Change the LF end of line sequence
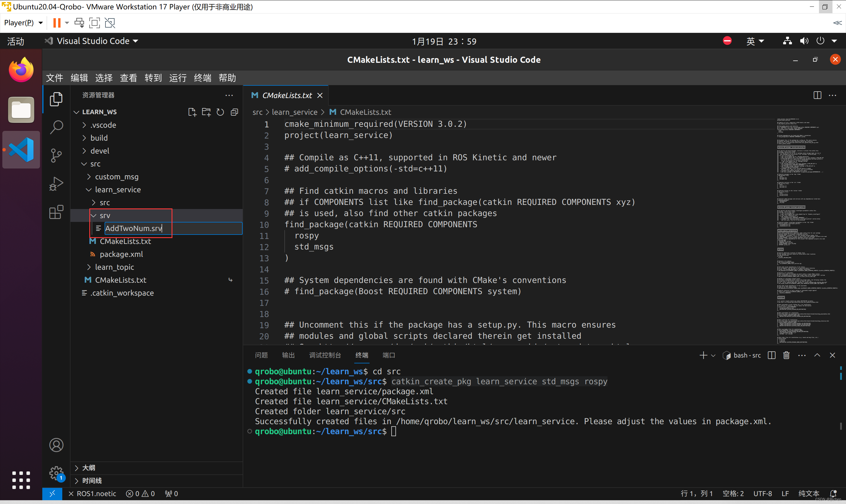This screenshot has width=846, height=504. [785, 493]
